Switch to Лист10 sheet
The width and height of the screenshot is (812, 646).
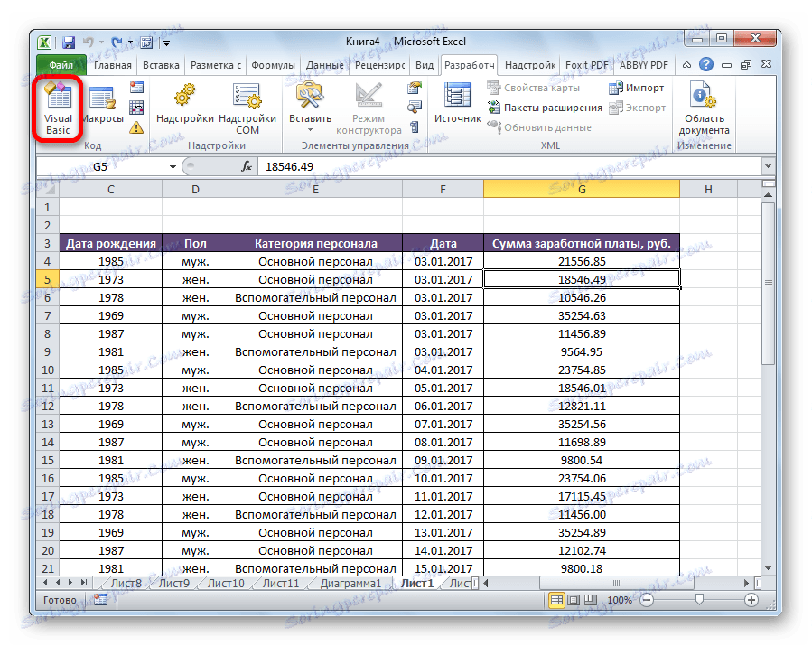226,584
